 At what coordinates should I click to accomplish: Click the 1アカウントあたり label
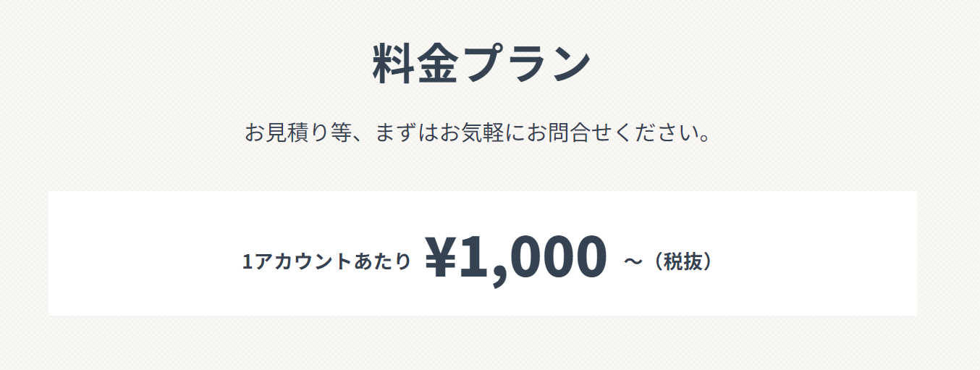tap(326, 261)
